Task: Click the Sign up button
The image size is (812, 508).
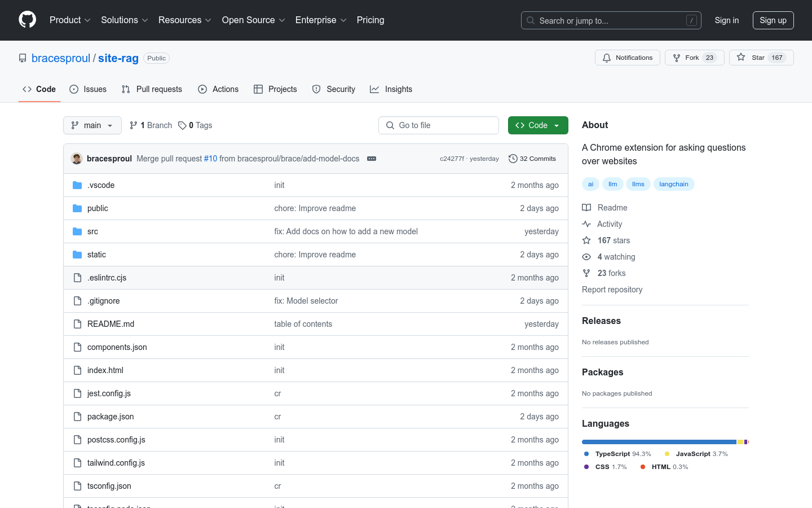Action: [x=773, y=20]
